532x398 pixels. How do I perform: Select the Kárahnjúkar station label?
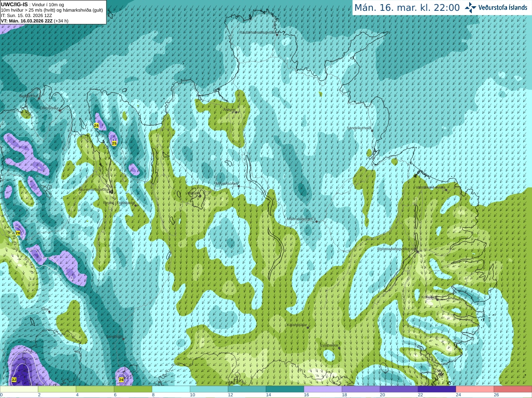297,325
